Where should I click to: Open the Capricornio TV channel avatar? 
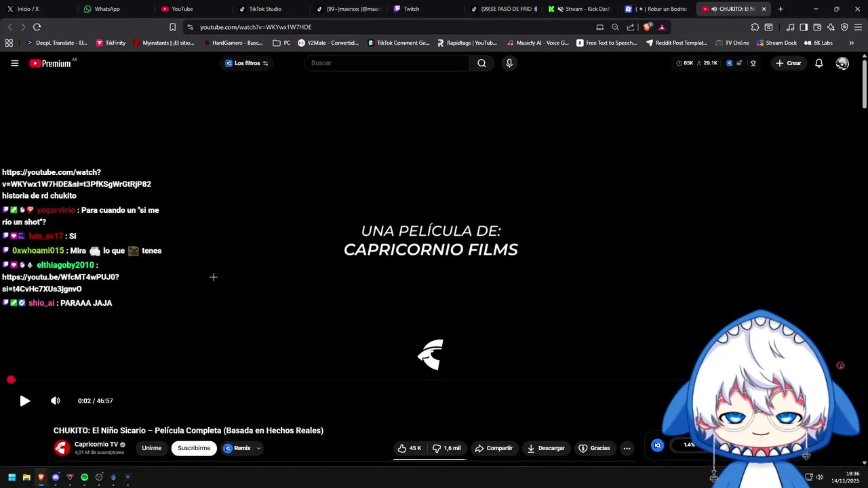[62, 448]
